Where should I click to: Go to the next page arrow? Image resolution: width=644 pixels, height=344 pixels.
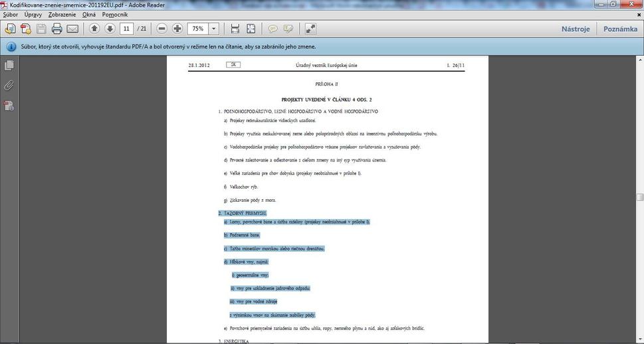coord(110,29)
